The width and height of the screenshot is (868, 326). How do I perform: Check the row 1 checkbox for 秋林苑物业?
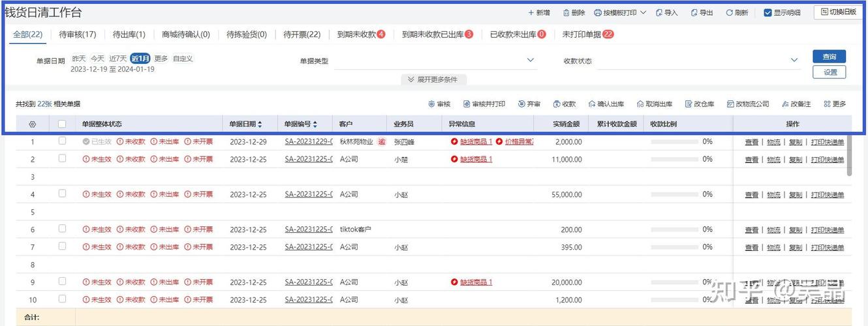[x=62, y=141]
